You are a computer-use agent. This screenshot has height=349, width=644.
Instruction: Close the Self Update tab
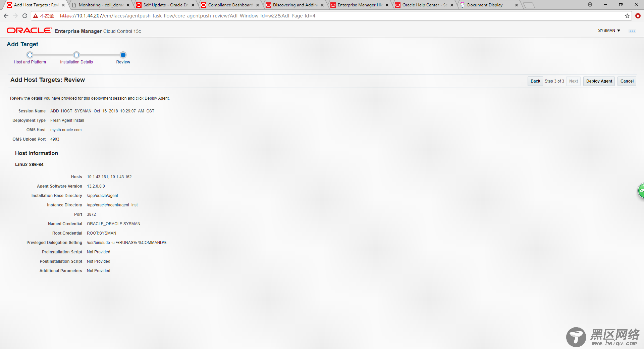(x=193, y=5)
